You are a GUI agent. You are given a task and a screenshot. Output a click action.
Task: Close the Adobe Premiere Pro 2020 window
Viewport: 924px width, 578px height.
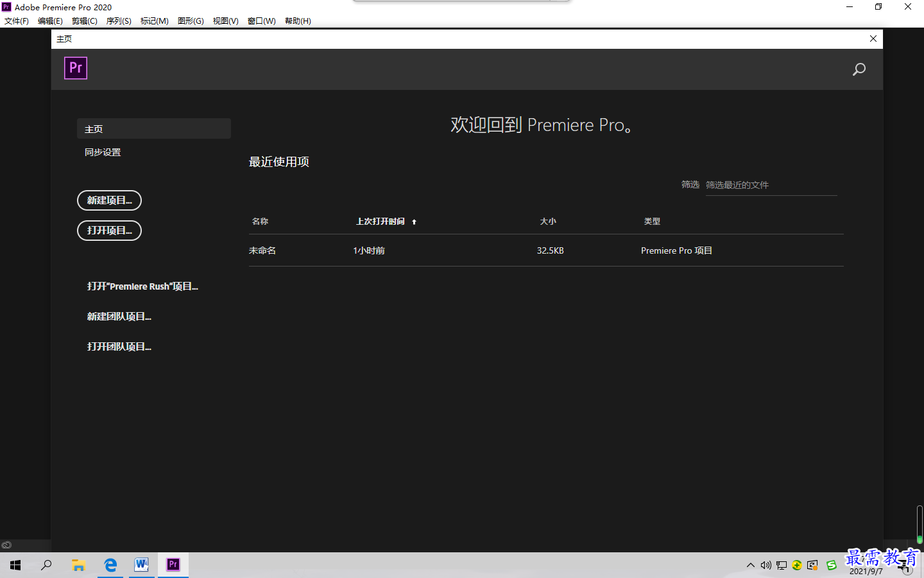pyautogui.click(x=908, y=7)
